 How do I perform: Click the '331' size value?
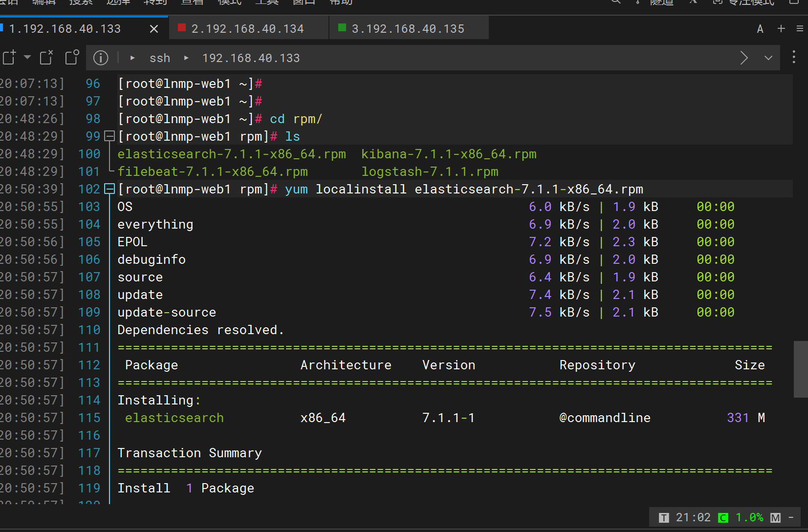pyautogui.click(x=738, y=418)
